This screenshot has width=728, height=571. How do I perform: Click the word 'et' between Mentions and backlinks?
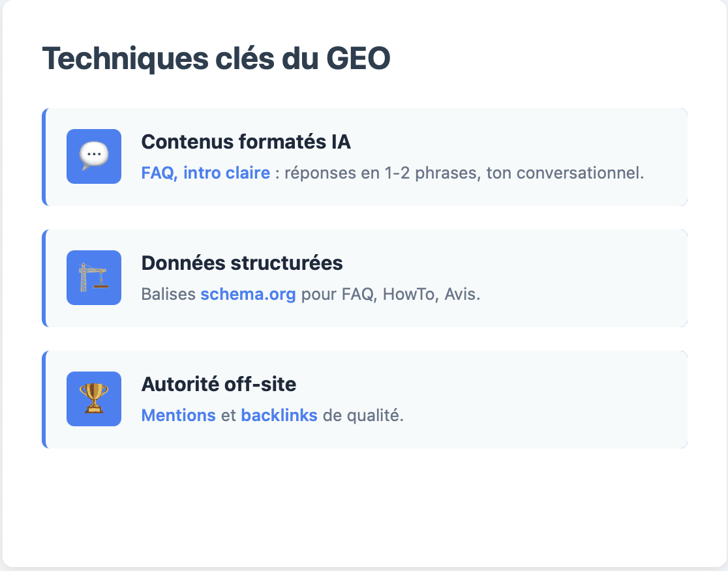pos(228,416)
